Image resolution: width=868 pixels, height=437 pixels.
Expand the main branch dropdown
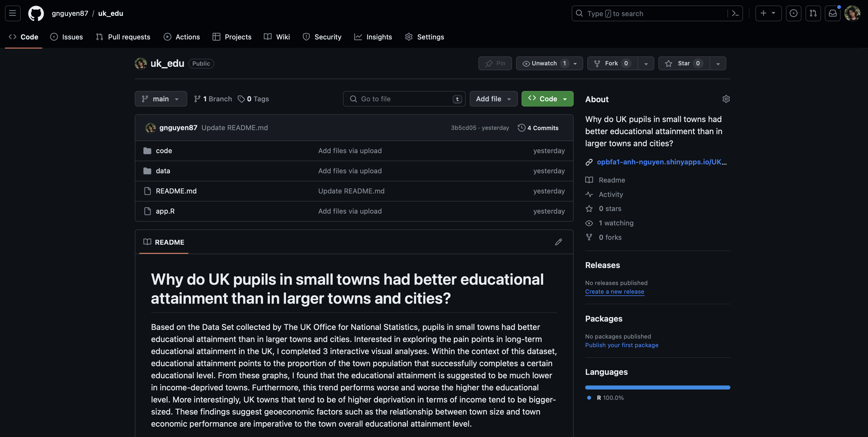click(x=161, y=99)
